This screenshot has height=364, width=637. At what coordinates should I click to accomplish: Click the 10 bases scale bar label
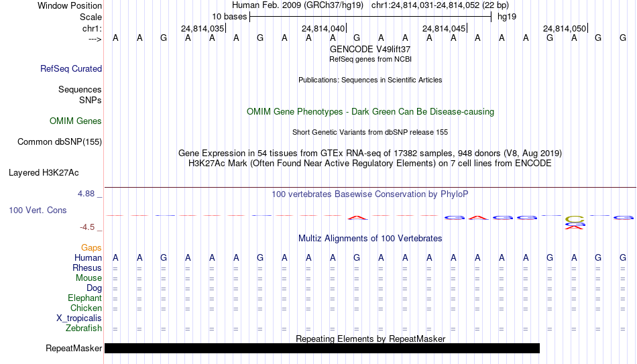click(x=229, y=17)
